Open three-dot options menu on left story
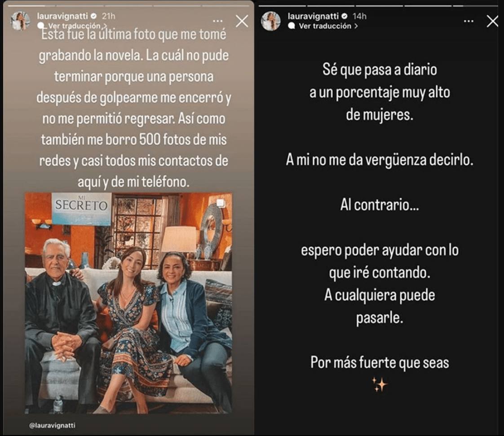The width and height of the screenshot is (504, 436). (217, 21)
